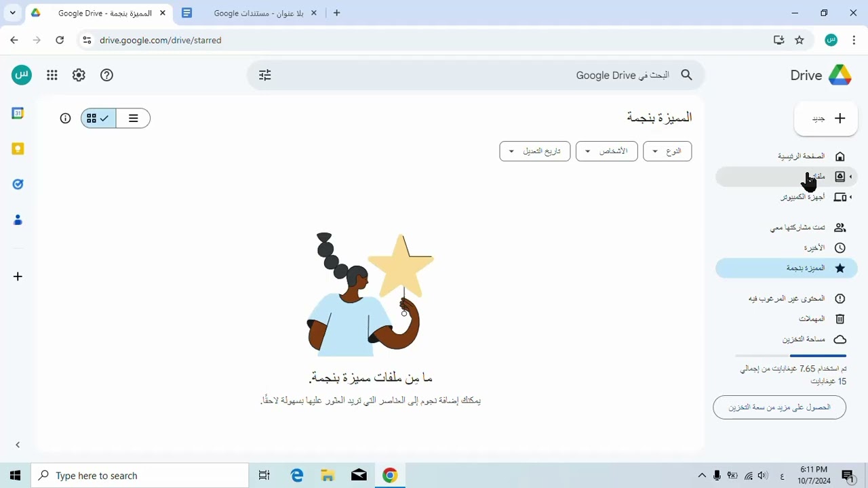Open مساحة التخزين Storage page

(x=787, y=339)
